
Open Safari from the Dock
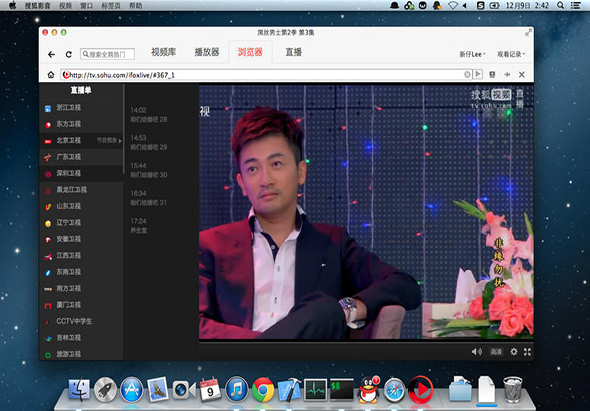point(394,390)
